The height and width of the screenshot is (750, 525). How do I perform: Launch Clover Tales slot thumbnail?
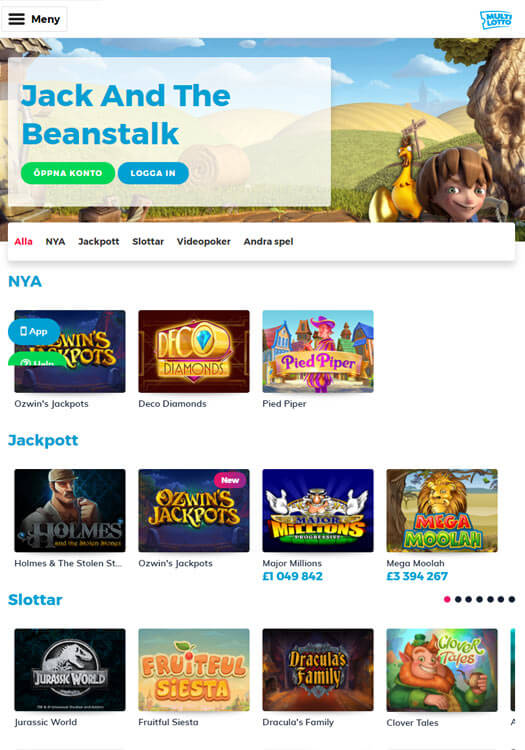(x=442, y=670)
